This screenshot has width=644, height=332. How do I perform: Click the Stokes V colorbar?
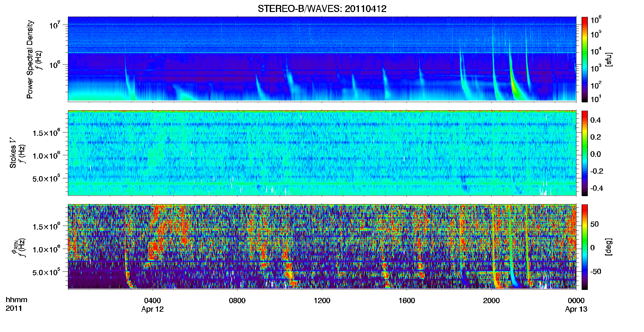click(x=585, y=153)
